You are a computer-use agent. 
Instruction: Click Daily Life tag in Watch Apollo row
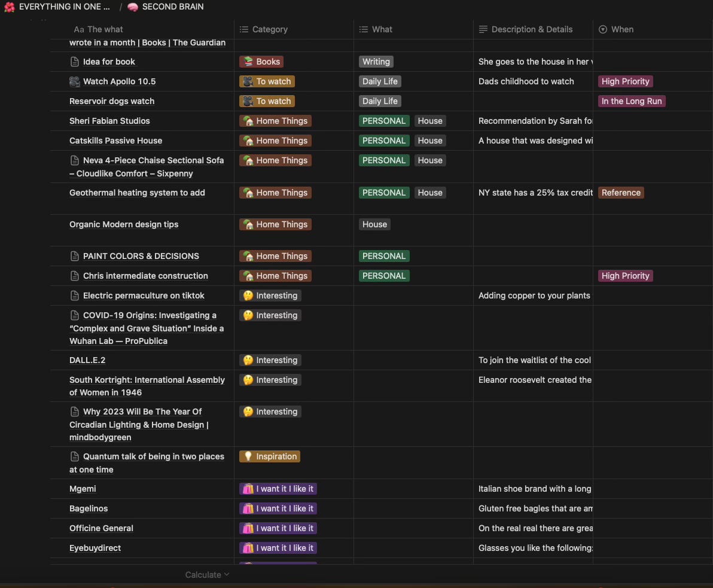pos(380,81)
